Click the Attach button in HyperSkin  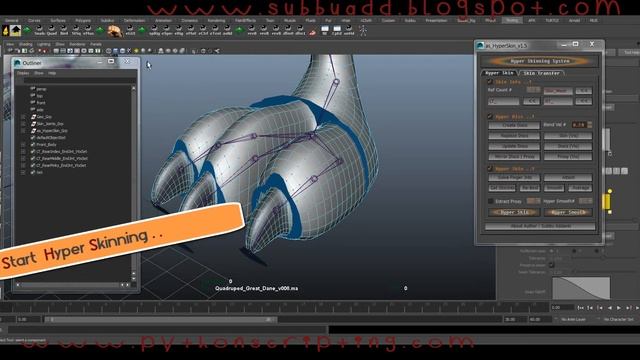(568, 178)
